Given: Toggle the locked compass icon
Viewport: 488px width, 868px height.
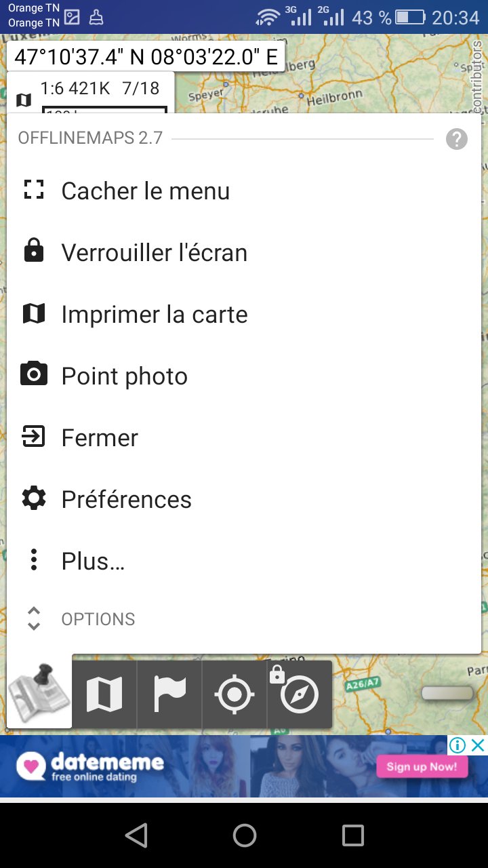Looking at the screenshot, I should point(299,694).
